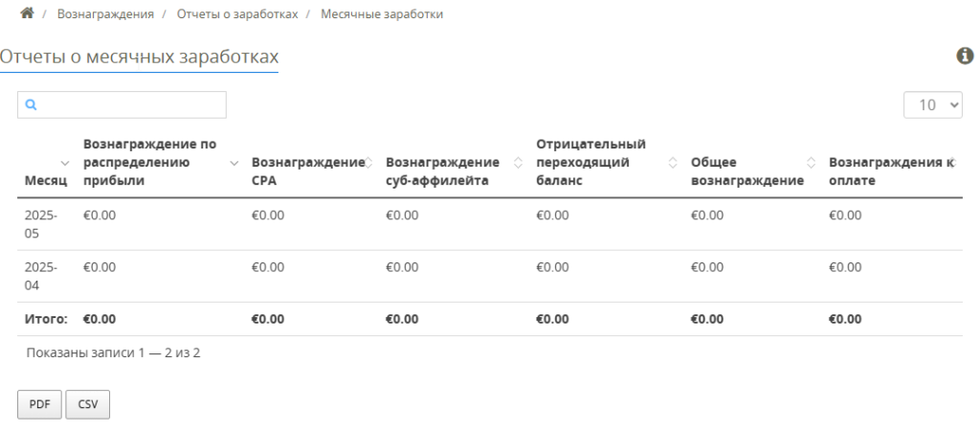
Task: Export the report as CSV
Action: (87, 404)
